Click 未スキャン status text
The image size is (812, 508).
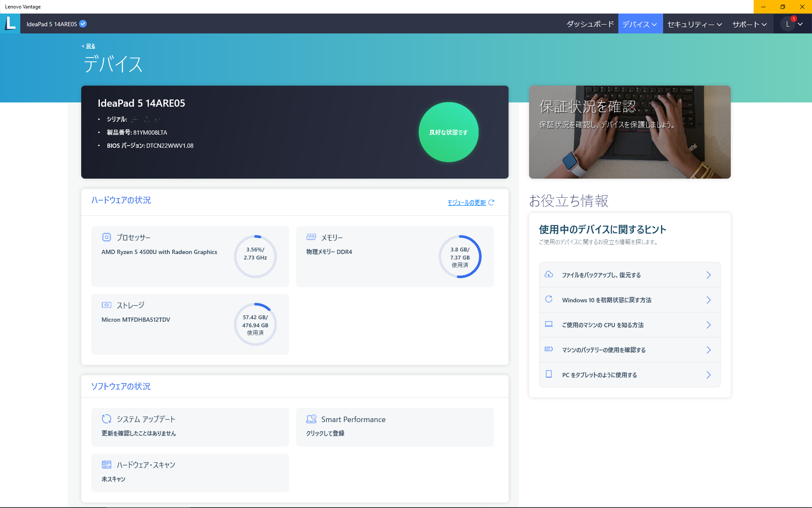point(113,479)
